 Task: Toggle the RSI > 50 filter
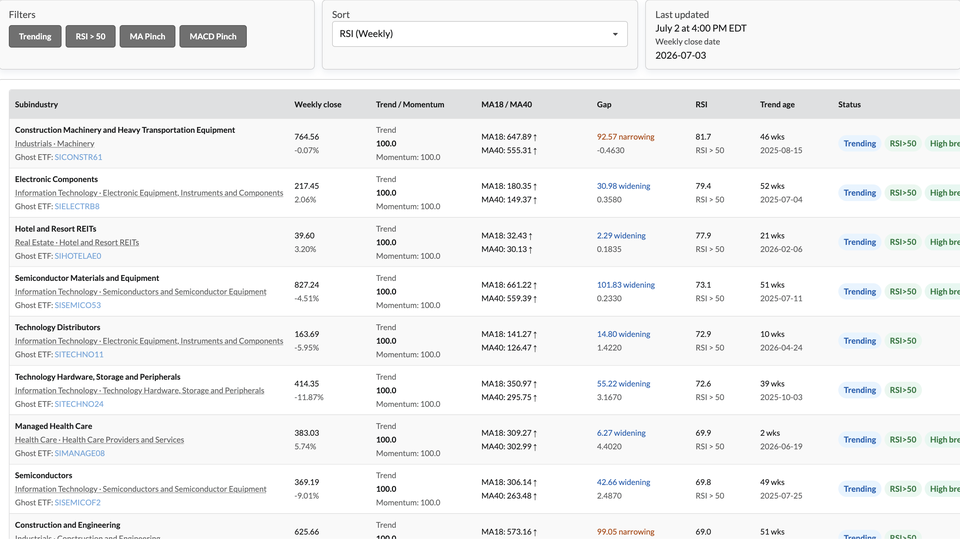pos(91,36)
